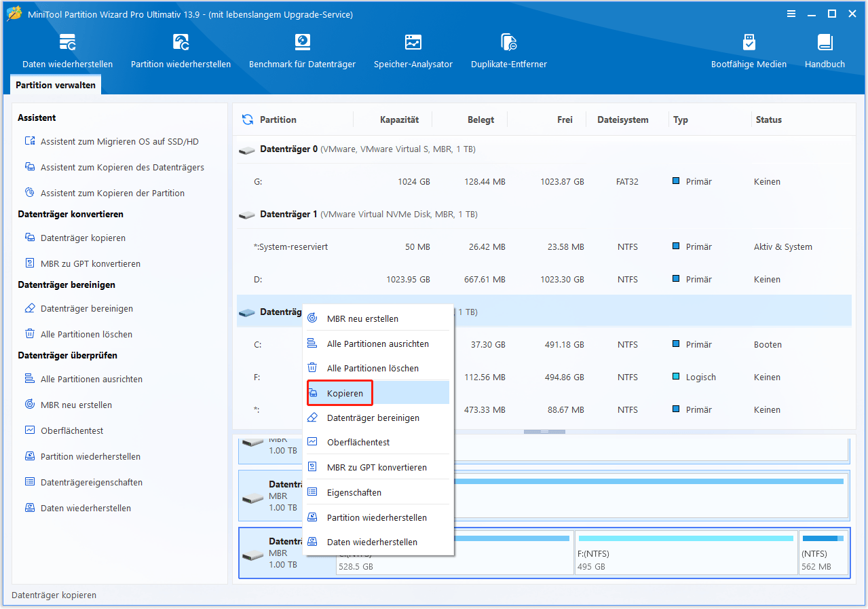This screenshot has width=868, height=609.
Task: Click the refresh icon beside Partition header
Action: (247, 119)
